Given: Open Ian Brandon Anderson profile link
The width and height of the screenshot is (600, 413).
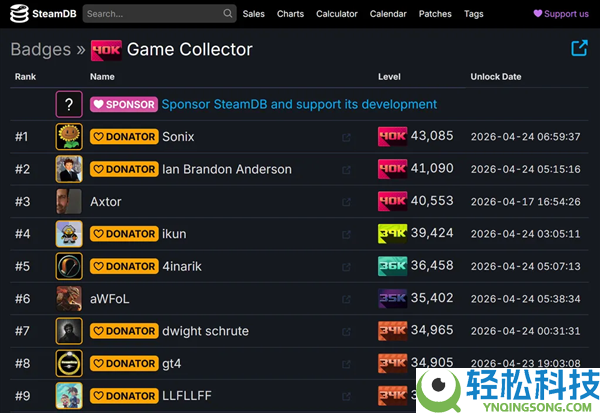Looking at the screenshot, I should [227, 169].
